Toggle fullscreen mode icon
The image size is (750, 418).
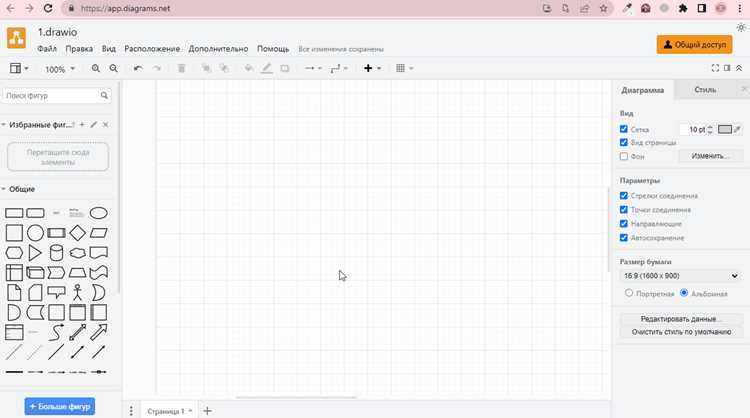point(715,68)
